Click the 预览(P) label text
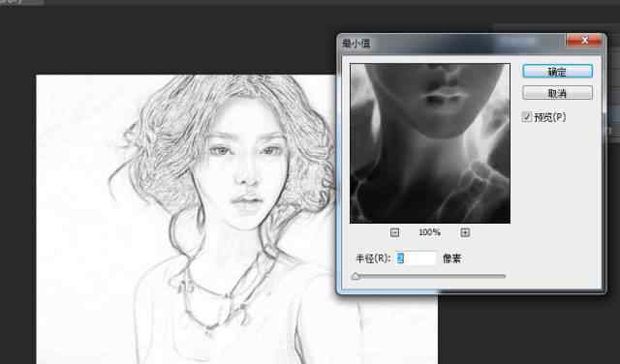Screen dimensions: 620x364 point(550,117)
